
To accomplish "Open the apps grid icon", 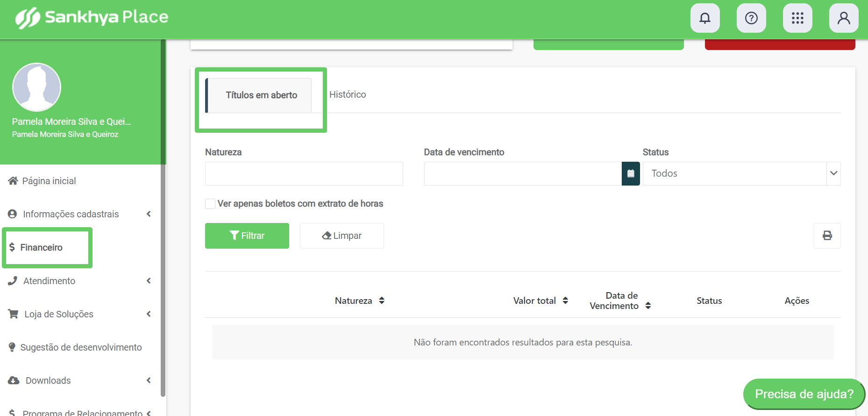I will (x=797, y=18).
